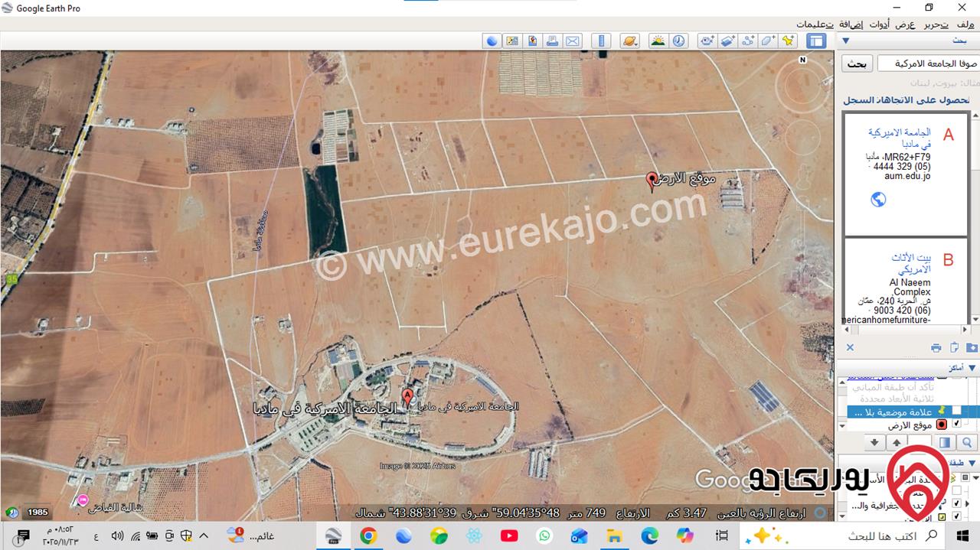Select the Add Polygon tool
Image resolution: width=980 pixels, height=550 pixels.
tap(767, 41)
